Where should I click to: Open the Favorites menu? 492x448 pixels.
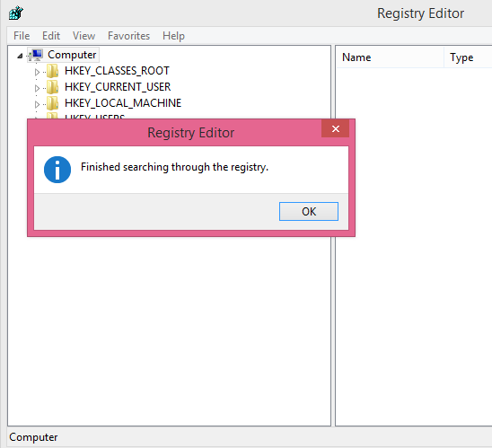(128, 36)
